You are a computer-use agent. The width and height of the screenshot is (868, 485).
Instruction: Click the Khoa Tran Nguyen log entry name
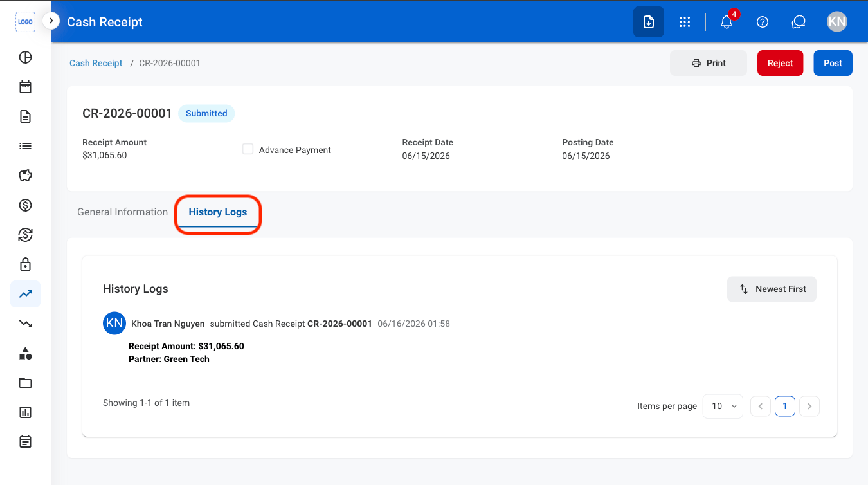coord(168,324)
